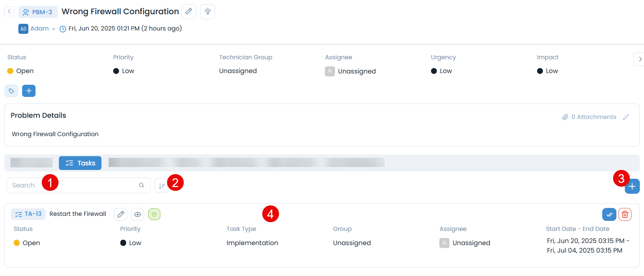Delete the Restart the Firewall task
The width and height of the screenshot is (644, 276).
(x=625, y=214)
